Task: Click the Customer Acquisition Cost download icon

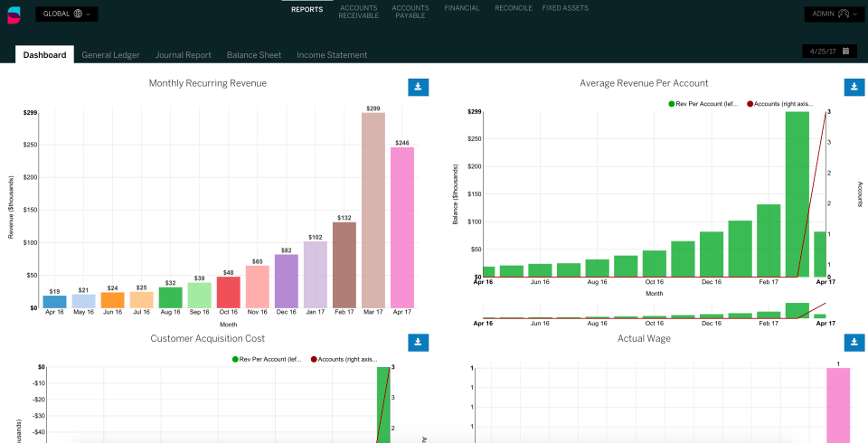Action: pos(418,343)
